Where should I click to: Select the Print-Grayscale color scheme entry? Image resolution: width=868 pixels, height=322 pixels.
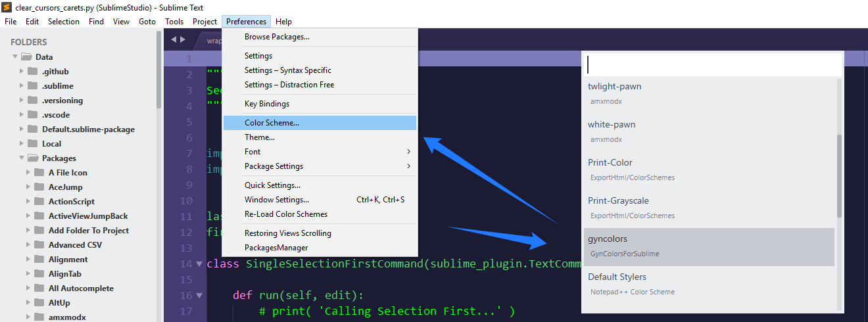tap(709, 209)
